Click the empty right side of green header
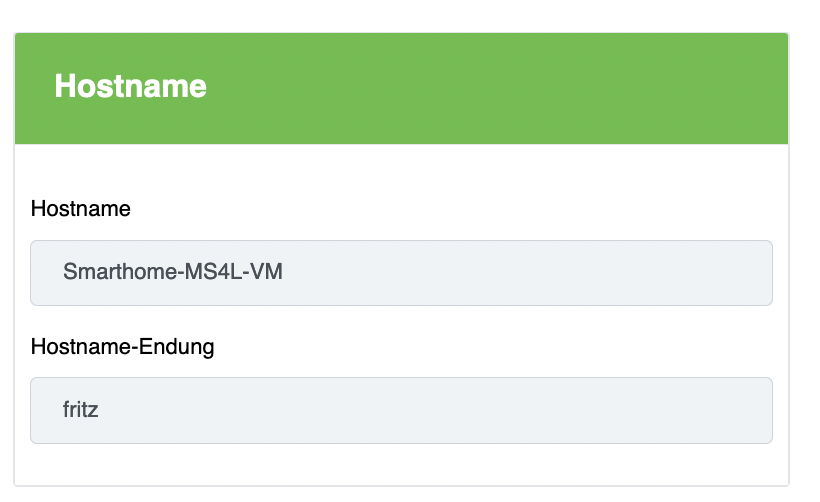 [x=650, y=89]
